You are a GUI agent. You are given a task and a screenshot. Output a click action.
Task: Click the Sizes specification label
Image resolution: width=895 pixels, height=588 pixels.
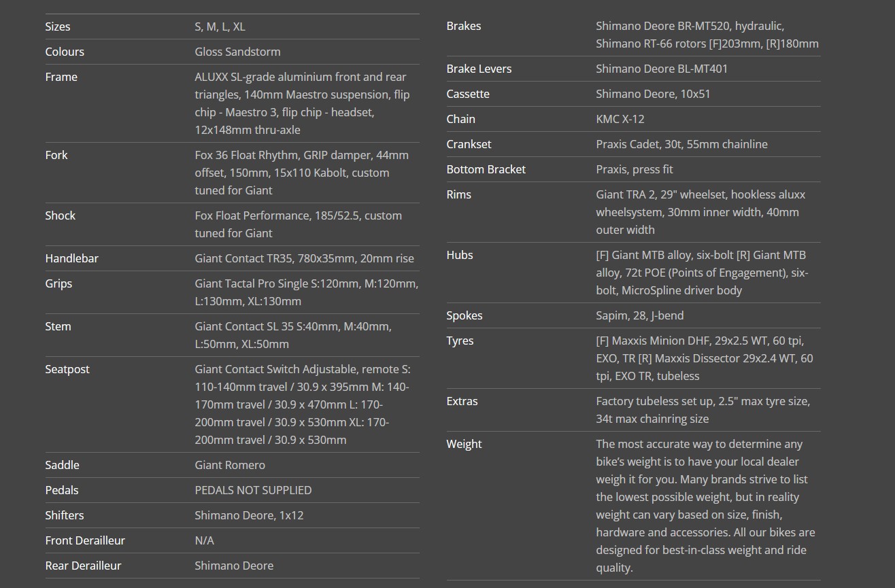tap(58, 27)
